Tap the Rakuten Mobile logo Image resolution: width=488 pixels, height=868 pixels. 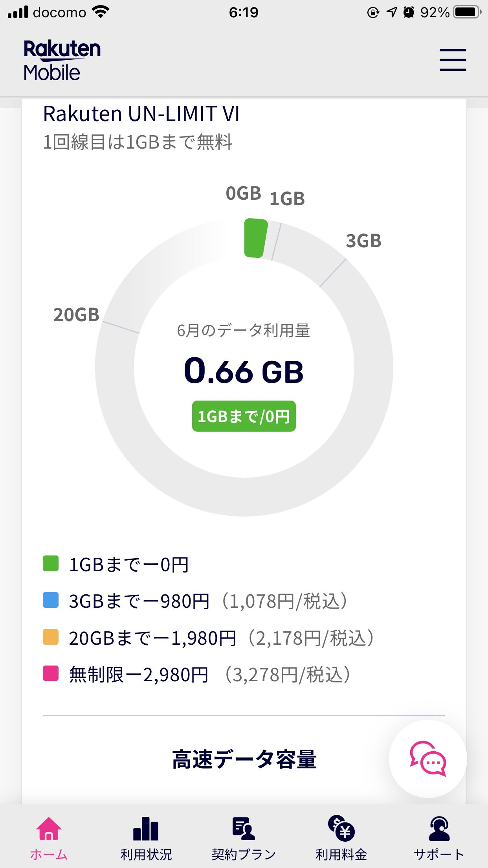point(62,61)
